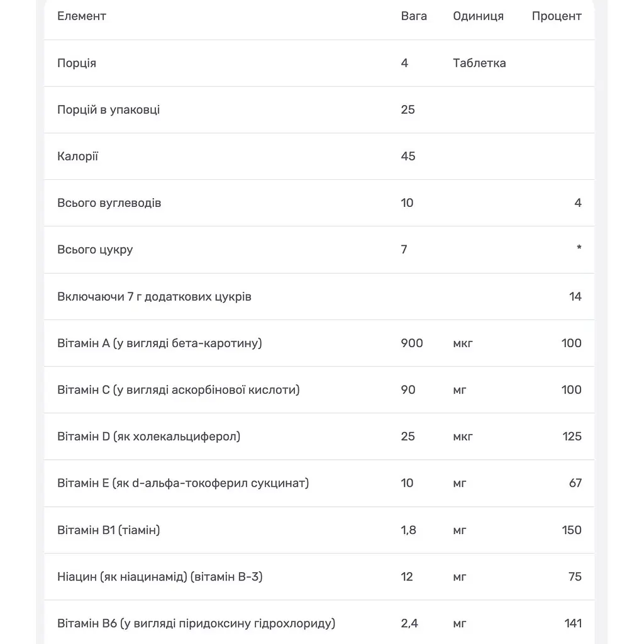
Task: Select the Порція row label
Action: [77, 64]
